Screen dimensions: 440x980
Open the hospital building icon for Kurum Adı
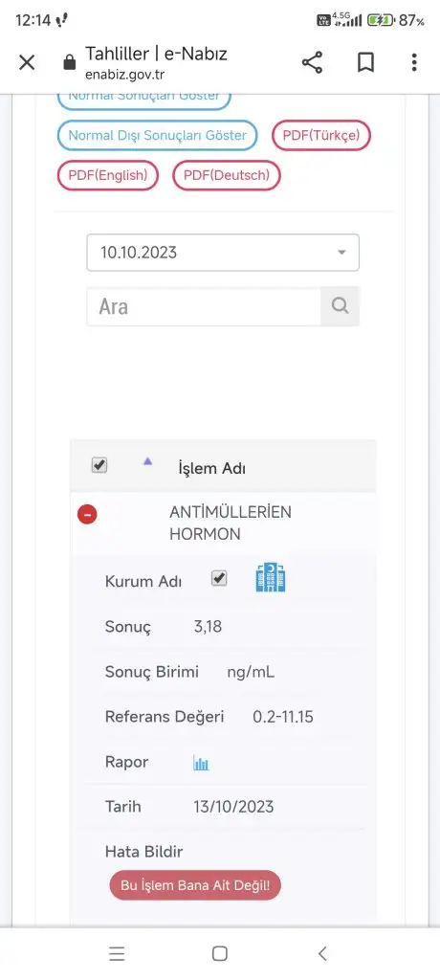[x=271, y=577]
